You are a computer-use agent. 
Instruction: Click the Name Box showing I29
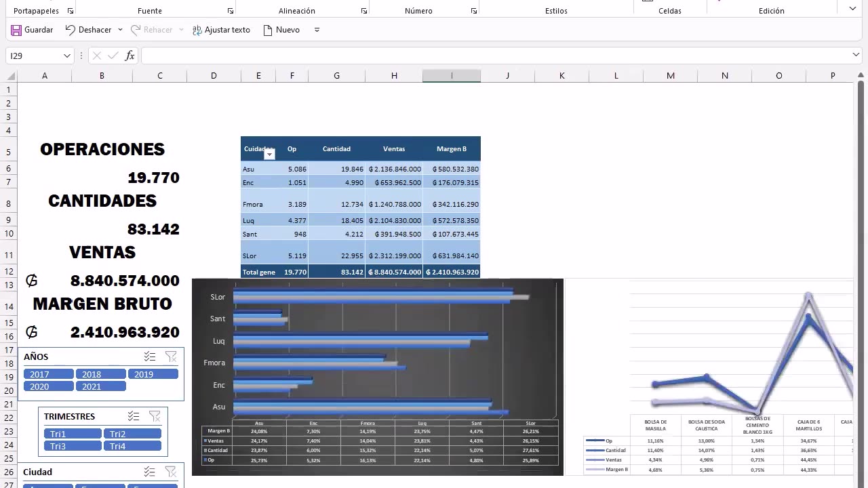click(x=34, y=56)
